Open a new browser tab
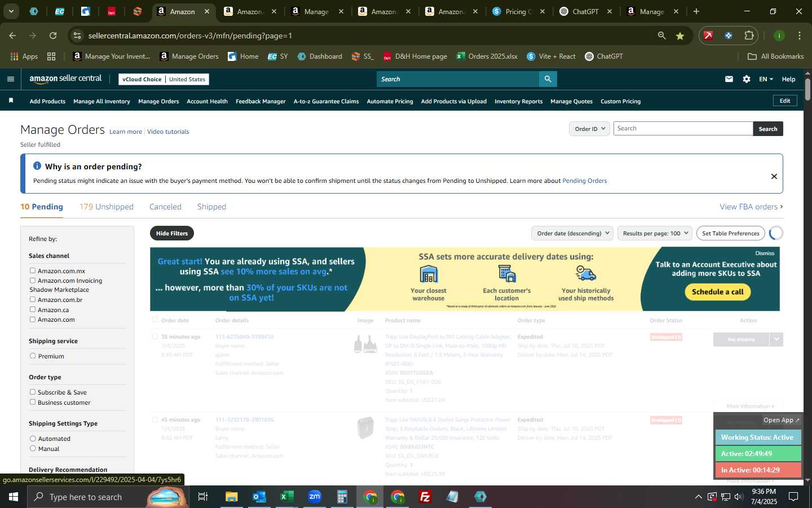The width and height of the screenshot is (812, 508). pyautogui.click(x=696, y=11)
